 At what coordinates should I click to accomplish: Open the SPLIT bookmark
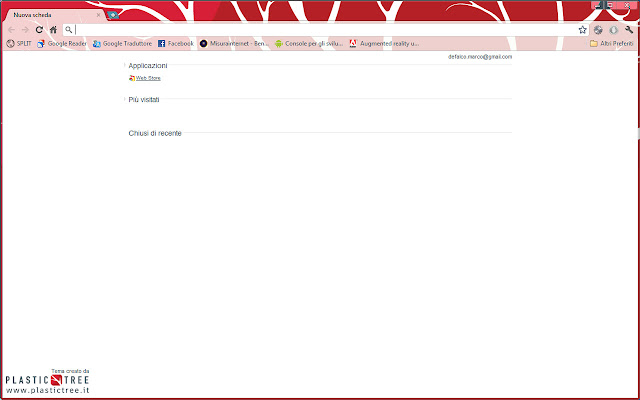point(19,44)
